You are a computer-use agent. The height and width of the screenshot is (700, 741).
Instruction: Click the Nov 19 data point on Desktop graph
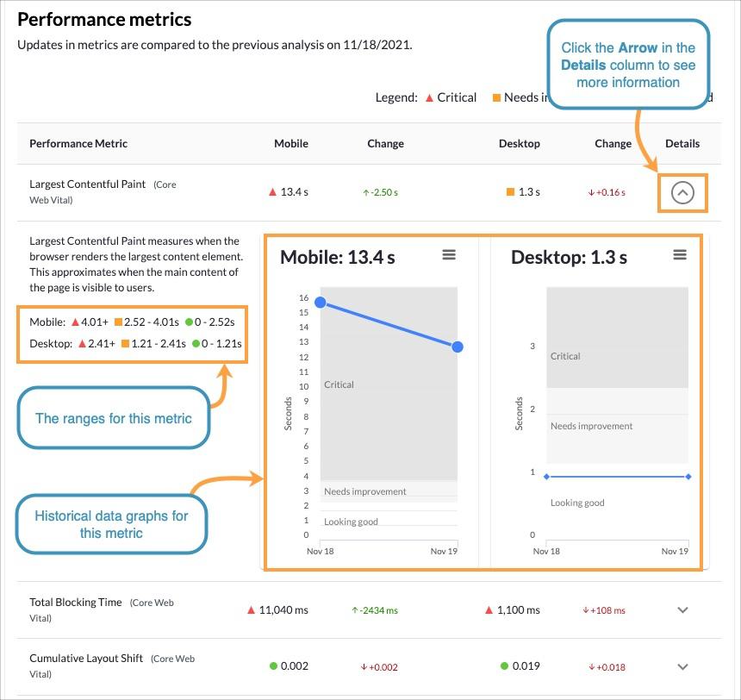(x=688, y=475)
